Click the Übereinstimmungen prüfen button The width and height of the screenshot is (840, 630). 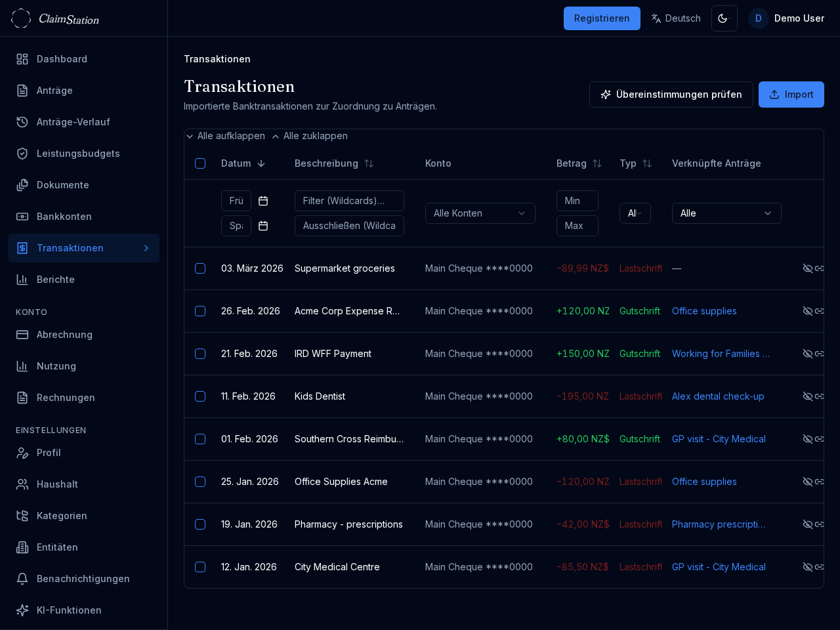pyautogui.click(x=671, y=94)
